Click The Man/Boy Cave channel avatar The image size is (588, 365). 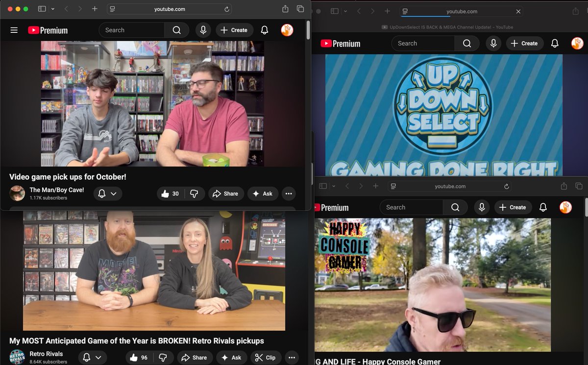[17, 193]
